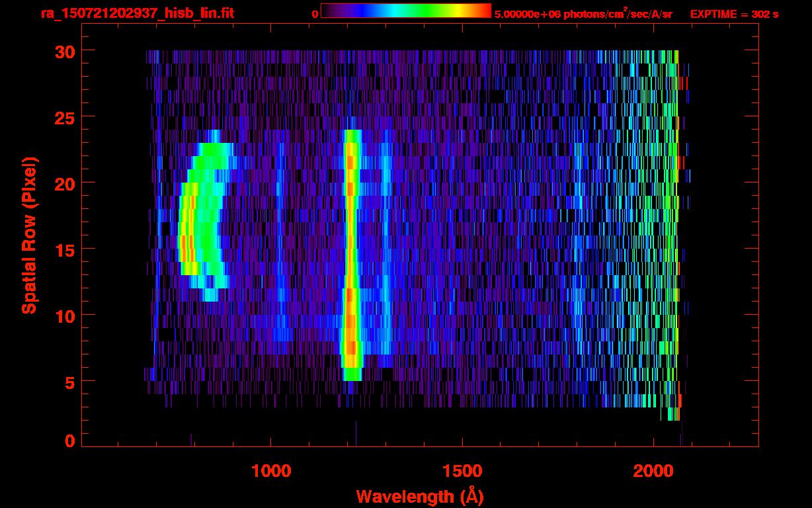The height and width of the screenshot is (508, 812).
Task: Click the 1000 wavelength tick label
Action: 272,471
